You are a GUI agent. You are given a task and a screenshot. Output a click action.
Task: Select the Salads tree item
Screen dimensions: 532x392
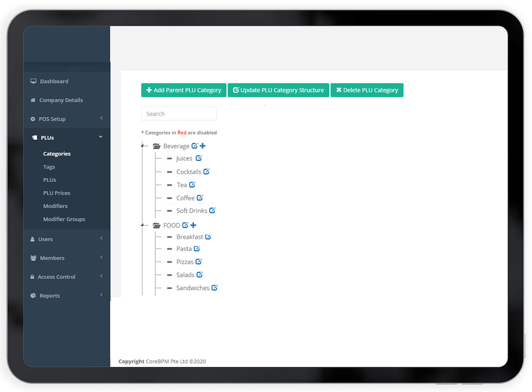(x=185, y=275)
